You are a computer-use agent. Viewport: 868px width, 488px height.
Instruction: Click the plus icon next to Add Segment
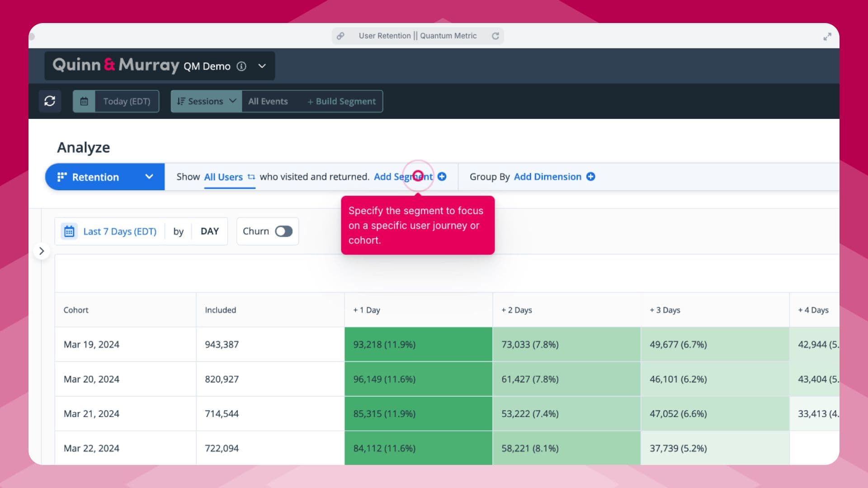(x=442, y=177)
